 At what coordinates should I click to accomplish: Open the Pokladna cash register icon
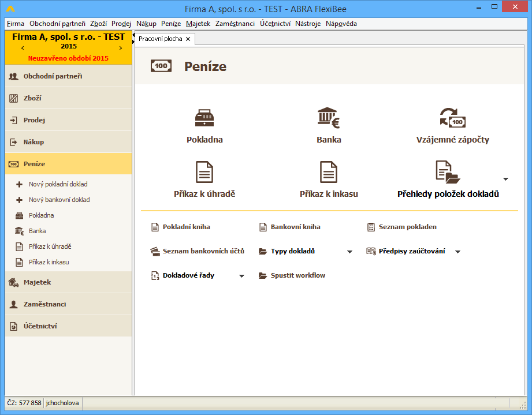click(x=204, y=118)
